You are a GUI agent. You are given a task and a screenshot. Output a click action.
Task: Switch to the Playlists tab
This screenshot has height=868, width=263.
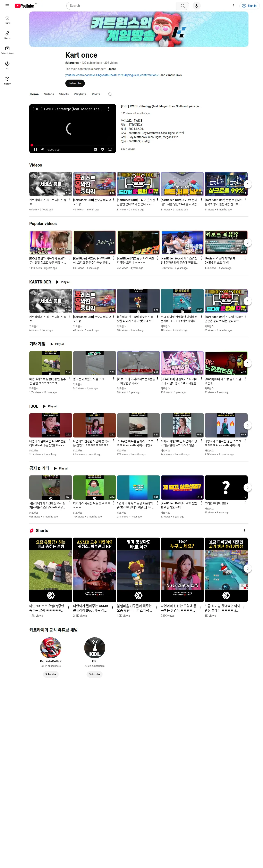[x=80, y=94]
